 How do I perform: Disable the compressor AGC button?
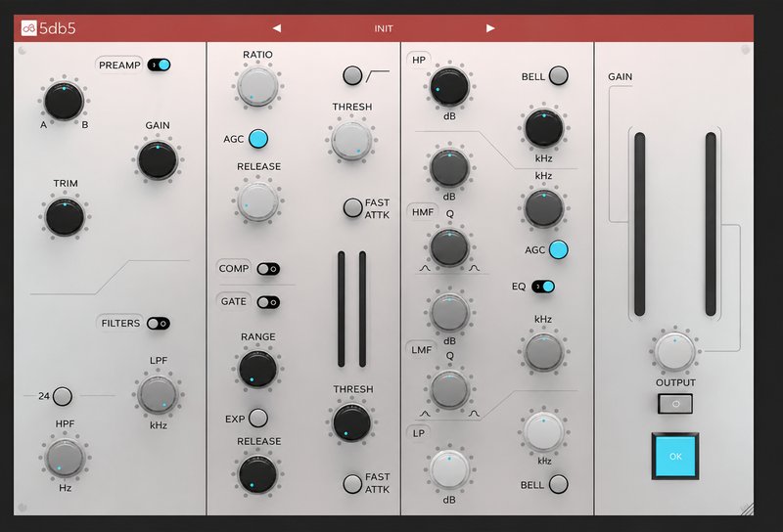(258, 139)
